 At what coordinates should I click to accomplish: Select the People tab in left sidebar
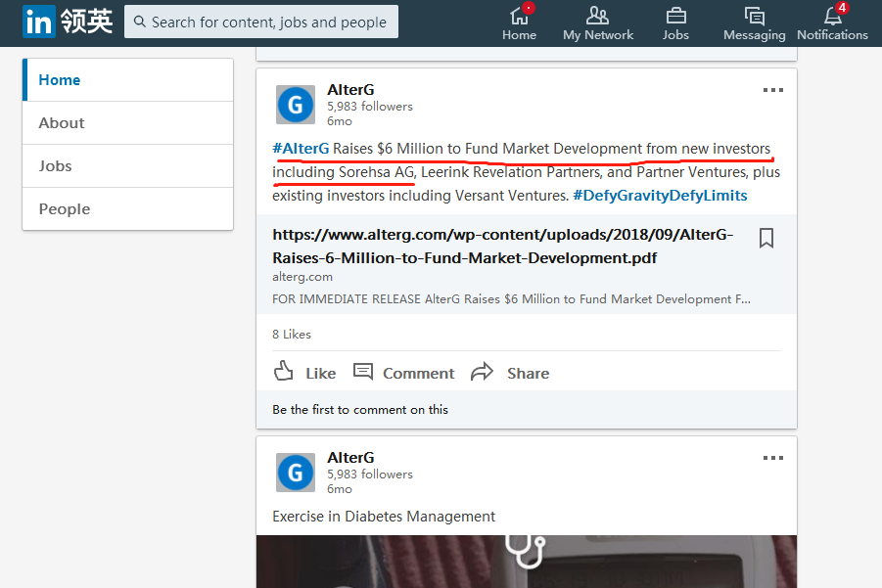pos(127,209)
